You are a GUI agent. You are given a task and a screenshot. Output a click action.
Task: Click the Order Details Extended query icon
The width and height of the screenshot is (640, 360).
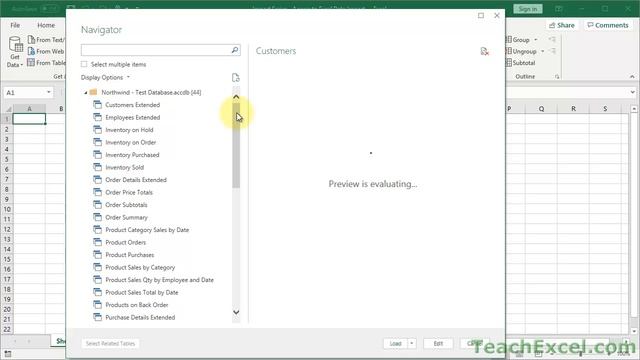click(x=97, y=180)
